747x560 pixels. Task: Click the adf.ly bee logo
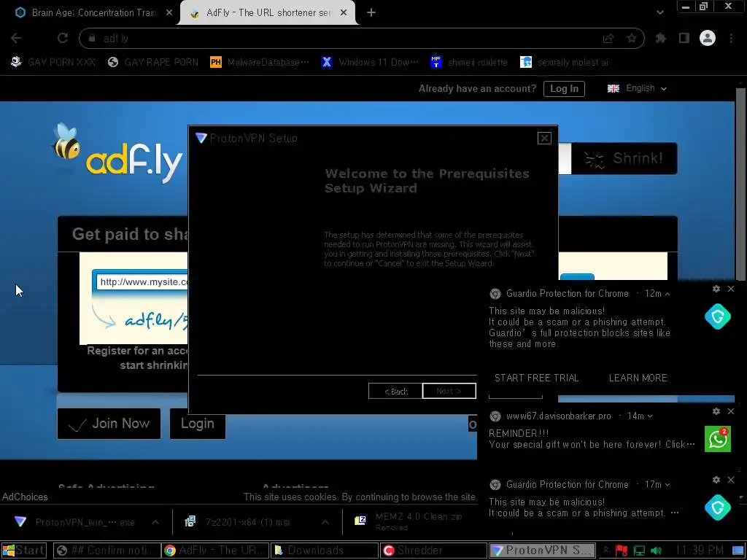[117, 153]
